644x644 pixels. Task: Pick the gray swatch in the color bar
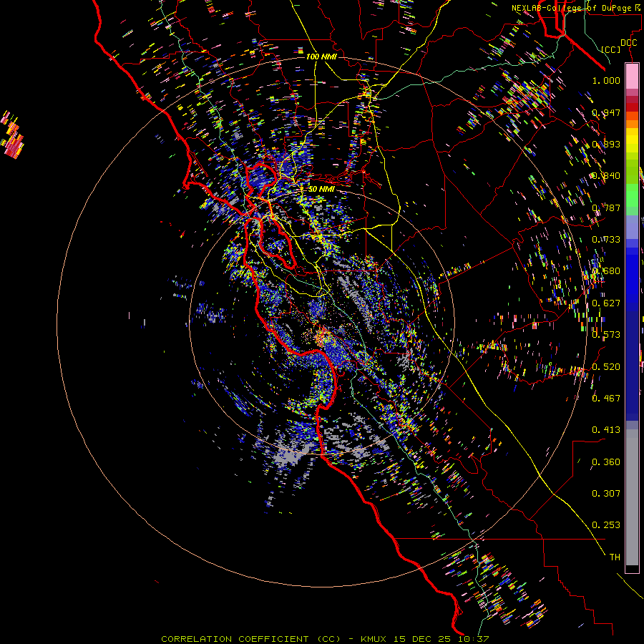coord(632,497)
